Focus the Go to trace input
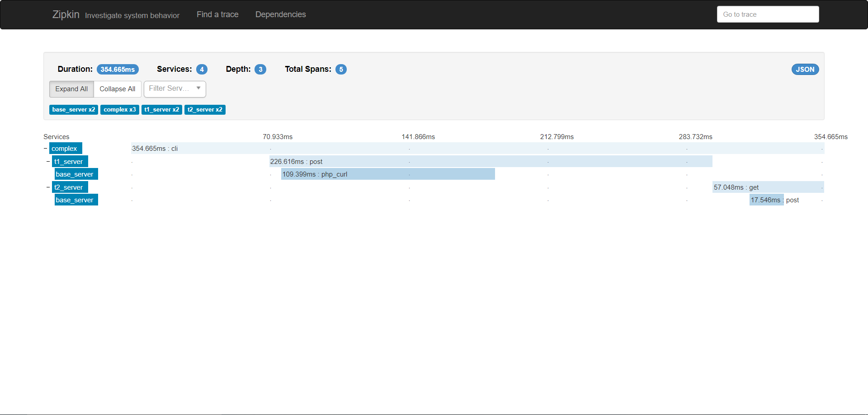The width and height of the screenshot is (868, 415). click(x=768, y=14)
